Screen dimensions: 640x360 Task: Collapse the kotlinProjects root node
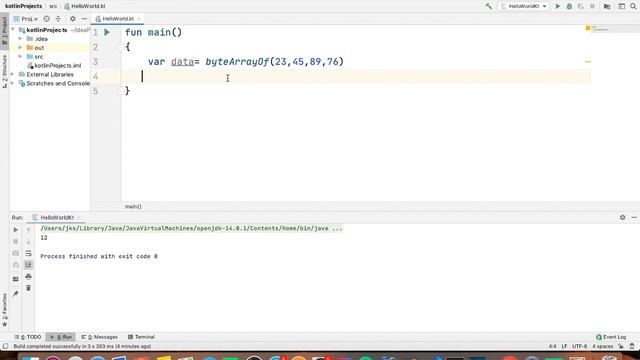tap(13, 30)
